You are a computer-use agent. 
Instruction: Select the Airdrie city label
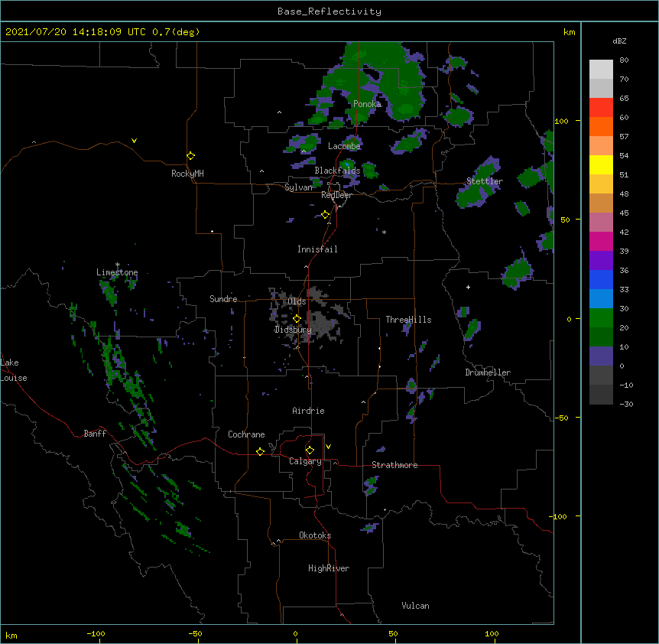tap(309, 411)
